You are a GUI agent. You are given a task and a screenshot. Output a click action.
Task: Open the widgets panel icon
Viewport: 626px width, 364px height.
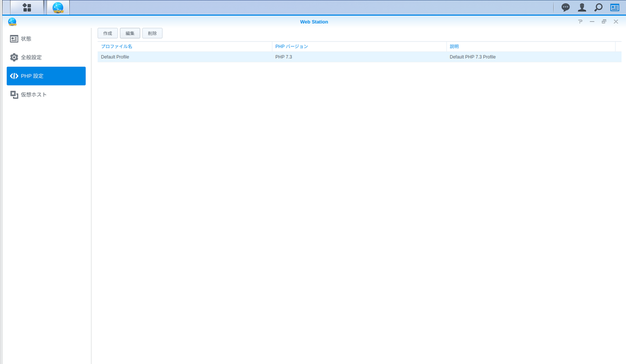(x=615, y=7)
